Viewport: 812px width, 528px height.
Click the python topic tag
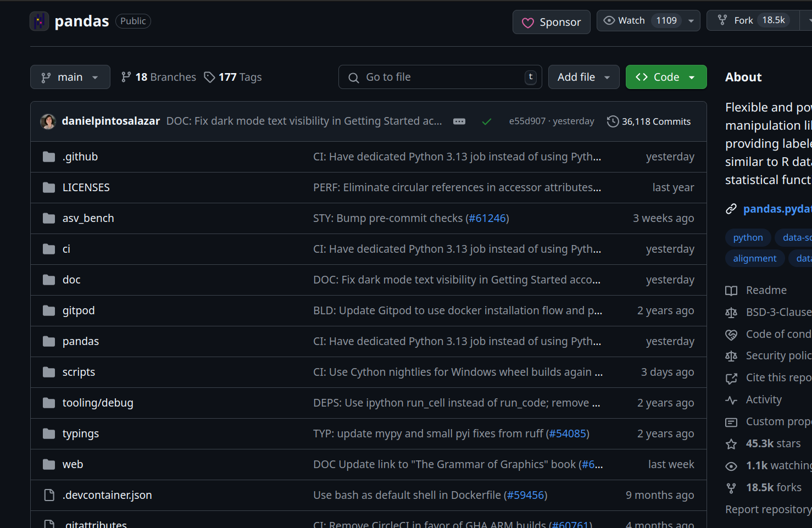[x=748, y=237]
